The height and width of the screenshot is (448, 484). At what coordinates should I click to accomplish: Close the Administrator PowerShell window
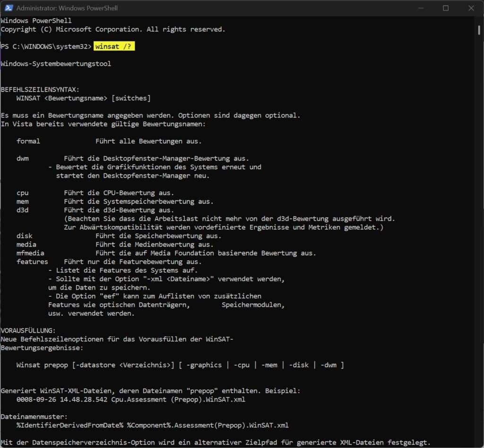click(x=471, y=8)
